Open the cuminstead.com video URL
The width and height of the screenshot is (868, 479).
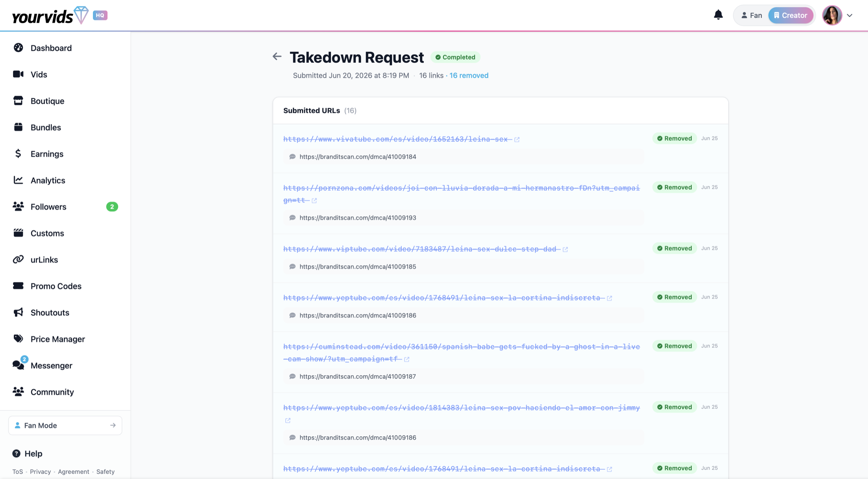pyautogui.click(x=462, y=353)
